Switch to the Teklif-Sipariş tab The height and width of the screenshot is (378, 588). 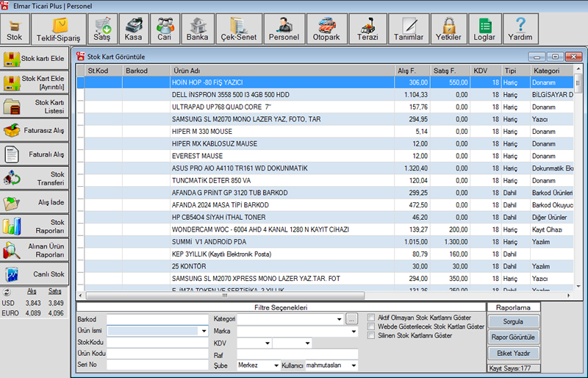tap(59, 29)
